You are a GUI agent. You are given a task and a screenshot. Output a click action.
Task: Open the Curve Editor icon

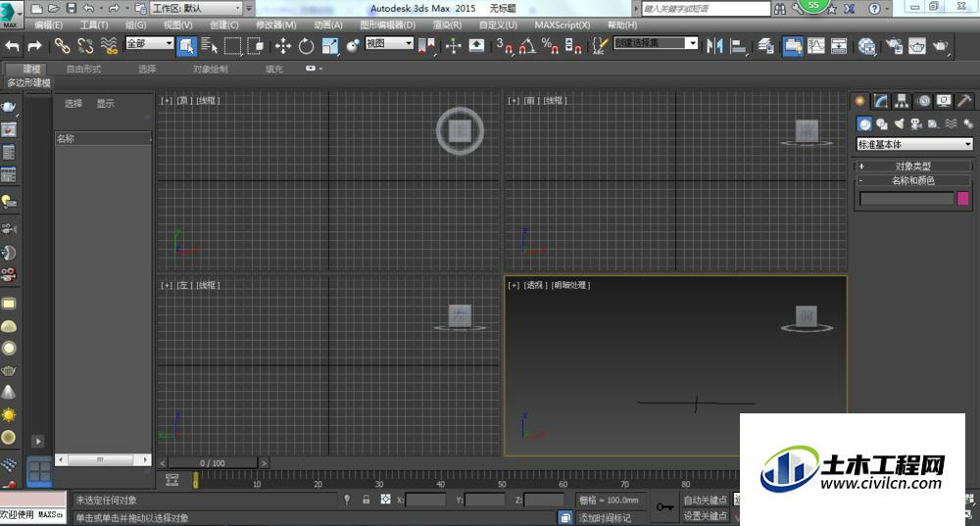(x=815, y=46)
